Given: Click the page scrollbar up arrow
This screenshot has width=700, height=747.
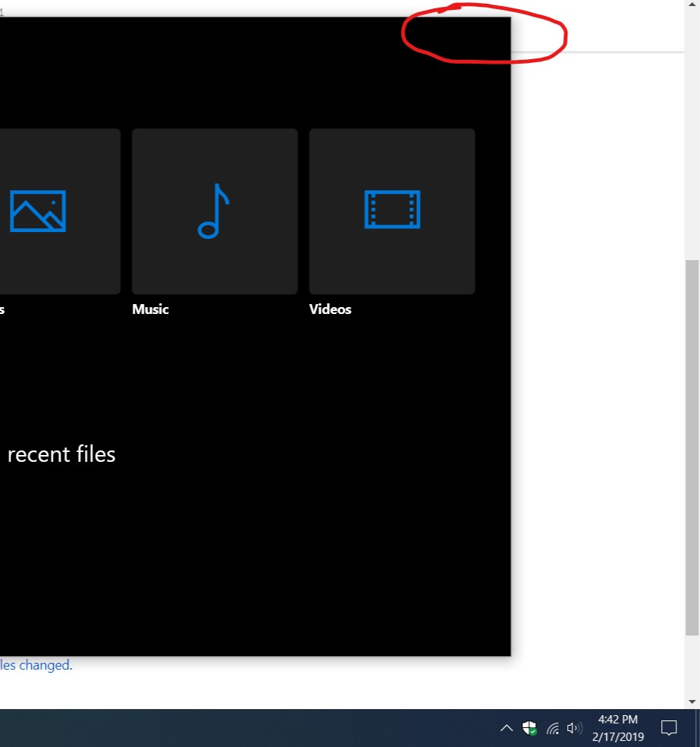Looking at the screenshot, I should [x=692, y=5].
